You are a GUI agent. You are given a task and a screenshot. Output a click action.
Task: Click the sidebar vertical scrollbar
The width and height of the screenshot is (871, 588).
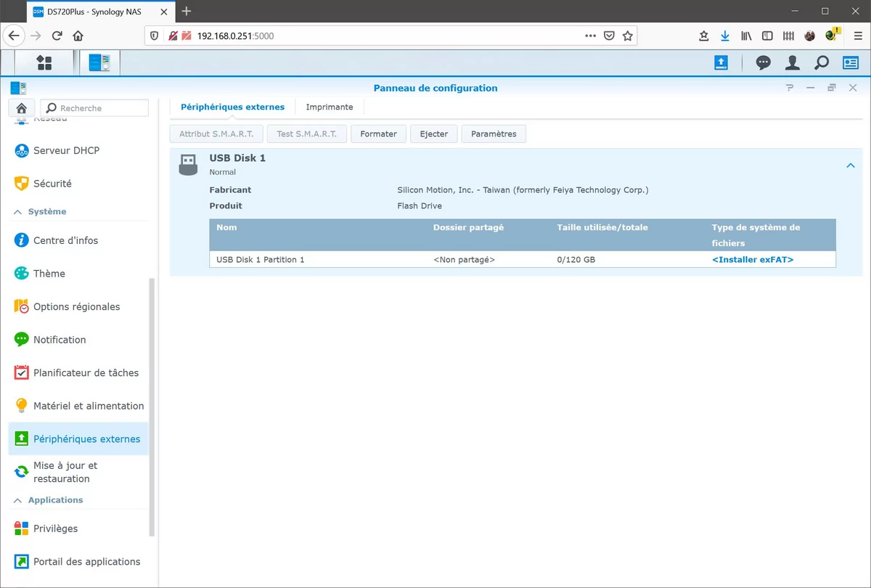pos(152,407)
